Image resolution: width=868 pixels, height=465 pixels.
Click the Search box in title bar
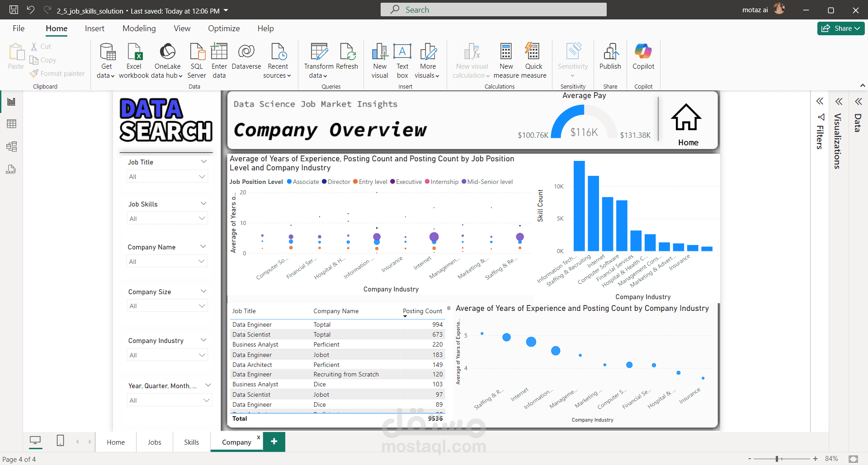tap(493, 9)
